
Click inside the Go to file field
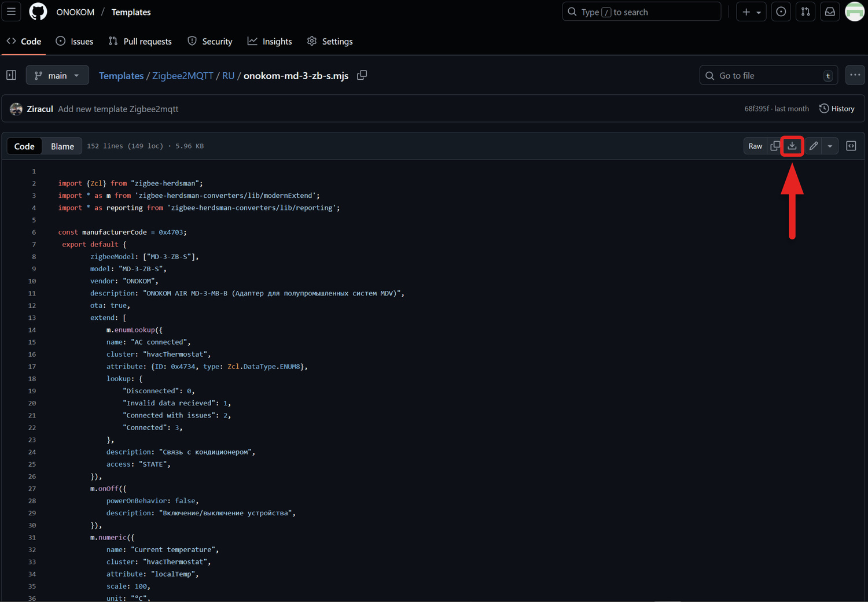[x=764, y=75]
